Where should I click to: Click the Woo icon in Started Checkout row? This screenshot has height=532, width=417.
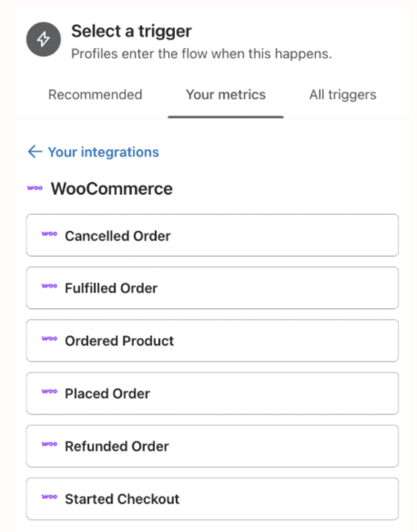tap(49, 497)
